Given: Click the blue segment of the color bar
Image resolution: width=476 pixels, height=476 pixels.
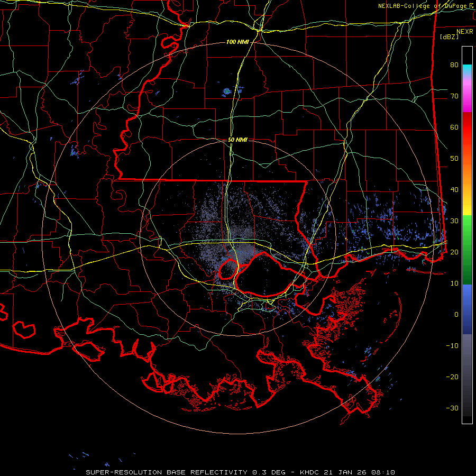Looking at the screenshot, I should [x=467, y=309].
